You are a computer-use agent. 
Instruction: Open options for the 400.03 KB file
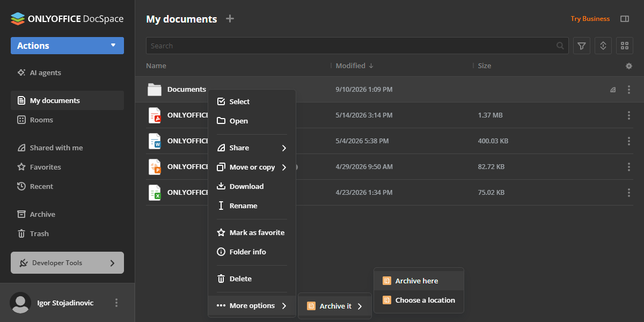629,141
